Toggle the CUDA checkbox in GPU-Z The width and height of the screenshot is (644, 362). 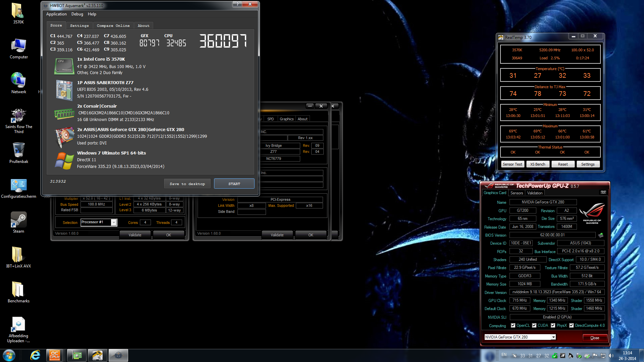pos(534,325)
